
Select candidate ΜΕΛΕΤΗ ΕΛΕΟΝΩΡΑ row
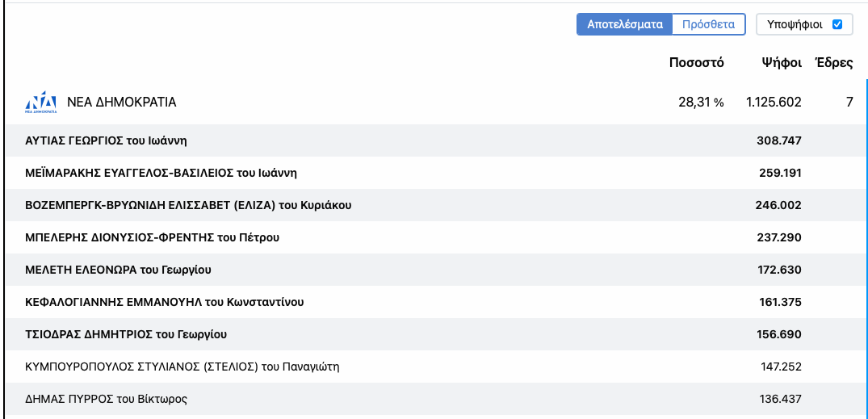tap(435, 270)
